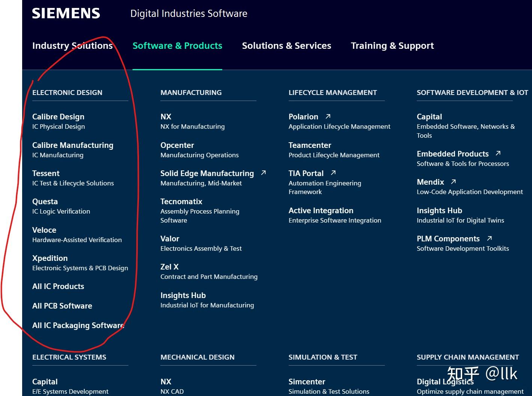The width and height of the screenshot is (532, 396).
Task: Click All IC Products
Action: pos(58,286)
